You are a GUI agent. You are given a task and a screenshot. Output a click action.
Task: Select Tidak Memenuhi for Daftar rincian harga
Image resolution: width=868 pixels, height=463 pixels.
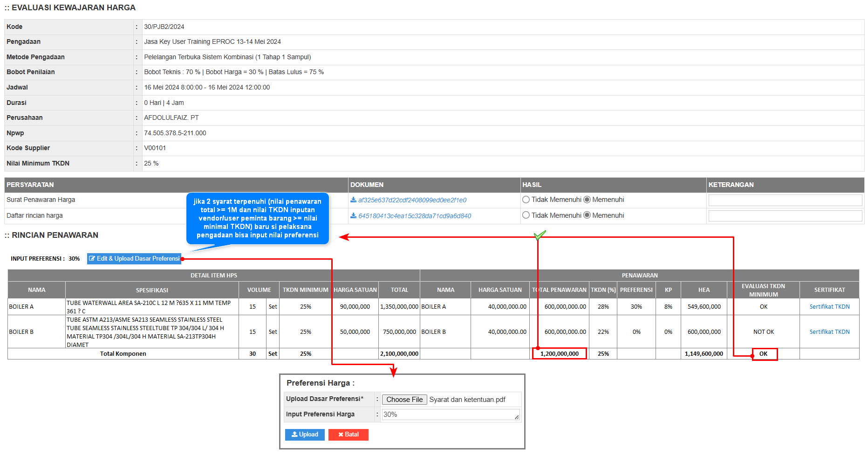(526, 215)
